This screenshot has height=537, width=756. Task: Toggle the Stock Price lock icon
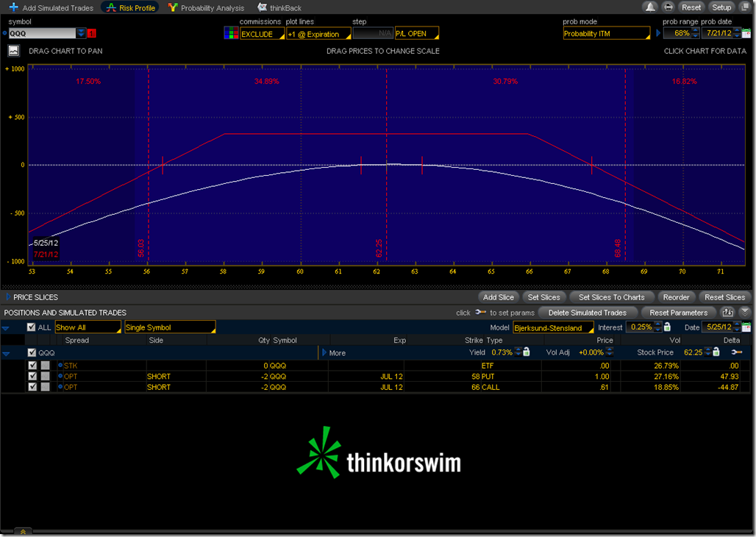[716, 352]
